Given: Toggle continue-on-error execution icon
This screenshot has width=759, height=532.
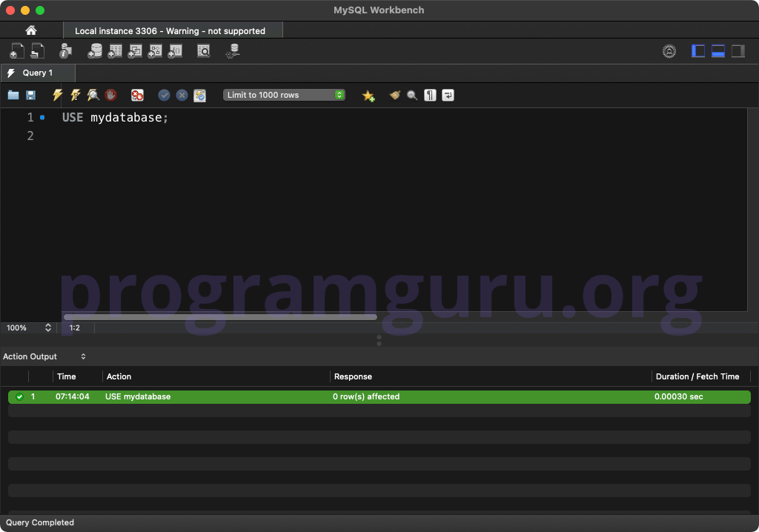Looking at the screenshot, I should (137, 95).
